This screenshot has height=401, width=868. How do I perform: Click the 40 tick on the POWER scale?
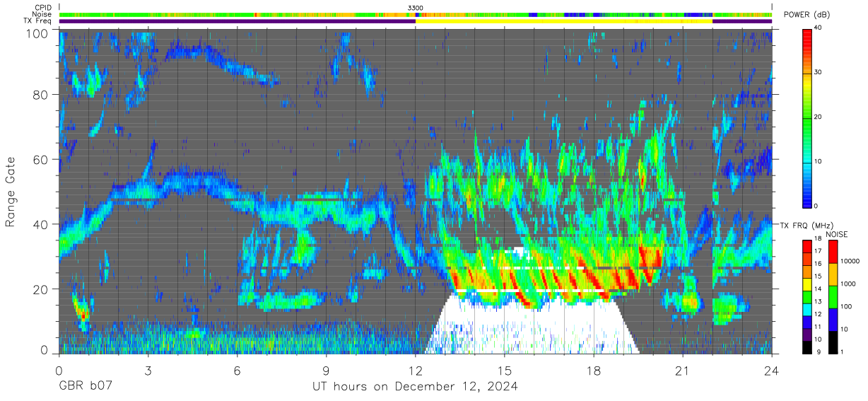click(817, 28)
